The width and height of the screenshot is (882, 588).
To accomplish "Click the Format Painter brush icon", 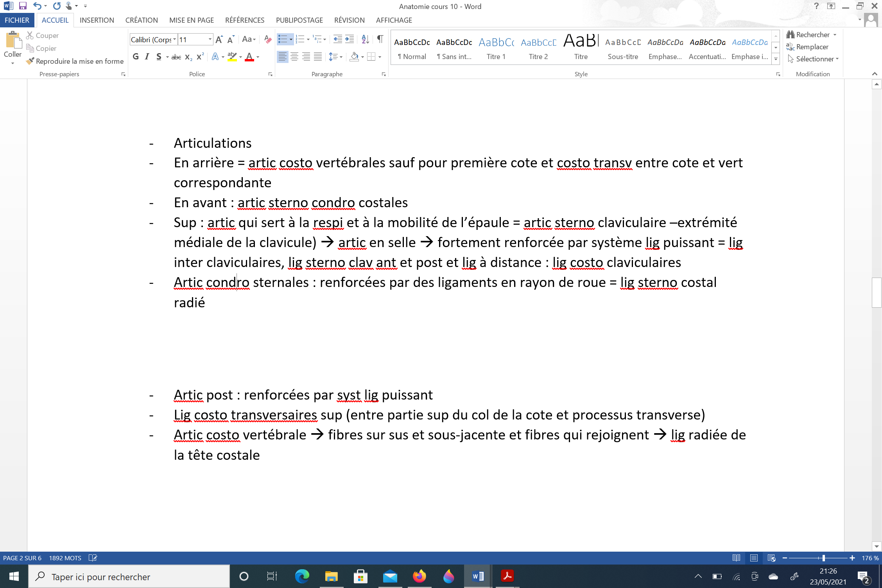I will [30, 61].
